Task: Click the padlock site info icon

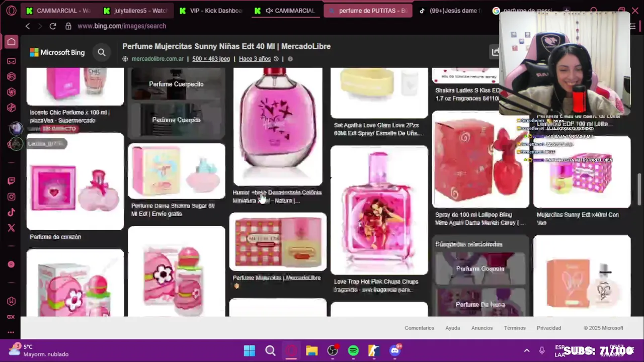Action: [x=68, y=26]
